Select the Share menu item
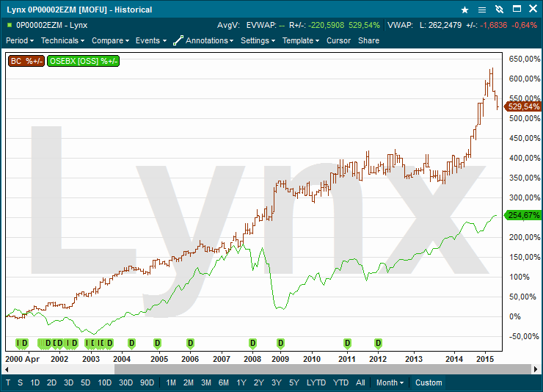 click(369, 40)
